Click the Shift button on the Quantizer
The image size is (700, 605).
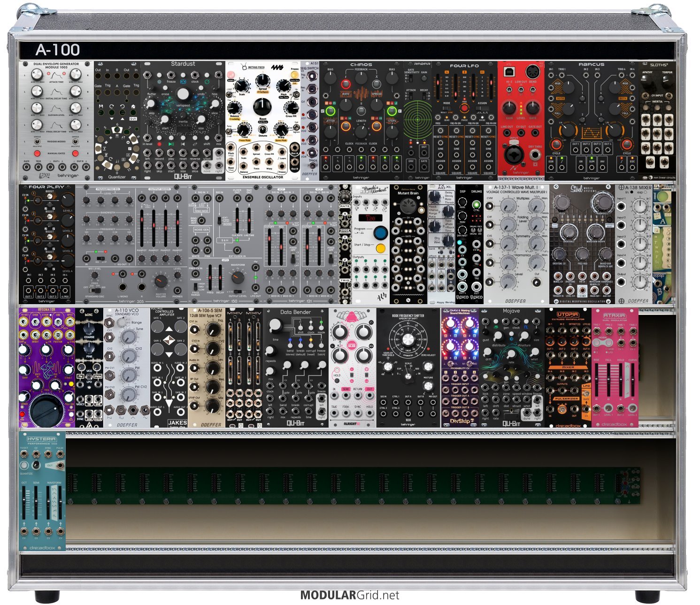pos(133,118)
